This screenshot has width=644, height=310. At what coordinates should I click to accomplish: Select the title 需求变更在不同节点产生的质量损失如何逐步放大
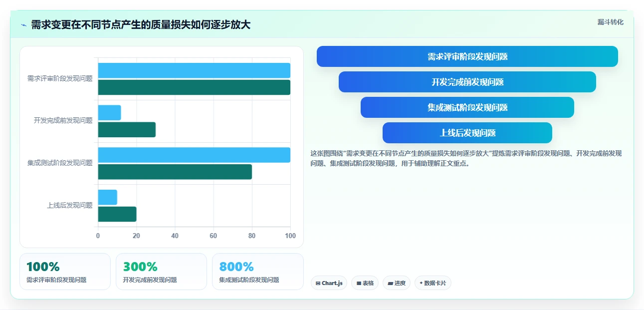[141, 25]
